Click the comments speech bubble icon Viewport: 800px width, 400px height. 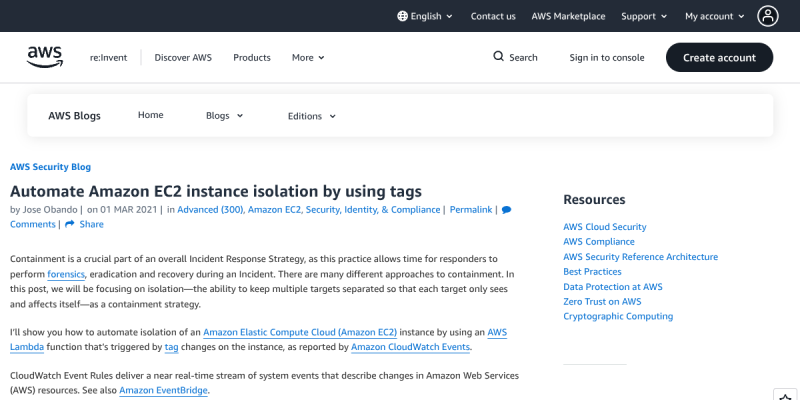[x=506, y=210]
